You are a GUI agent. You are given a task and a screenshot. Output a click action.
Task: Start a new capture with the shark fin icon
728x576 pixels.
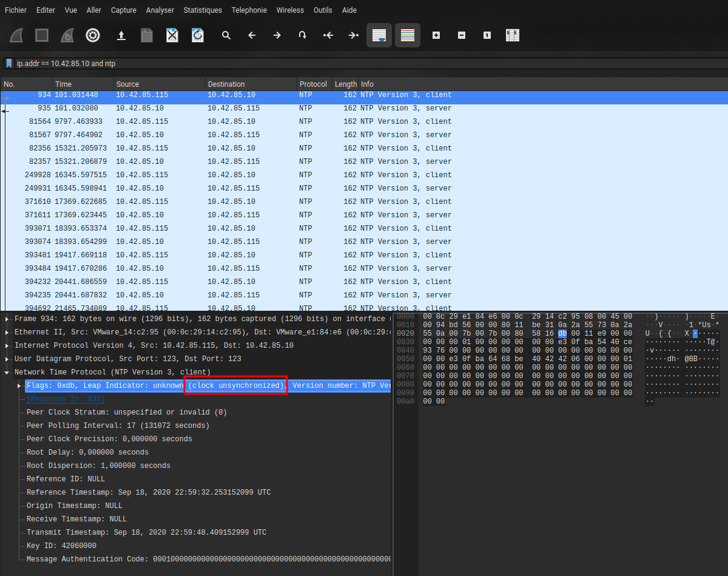click(x=16, y=35)
